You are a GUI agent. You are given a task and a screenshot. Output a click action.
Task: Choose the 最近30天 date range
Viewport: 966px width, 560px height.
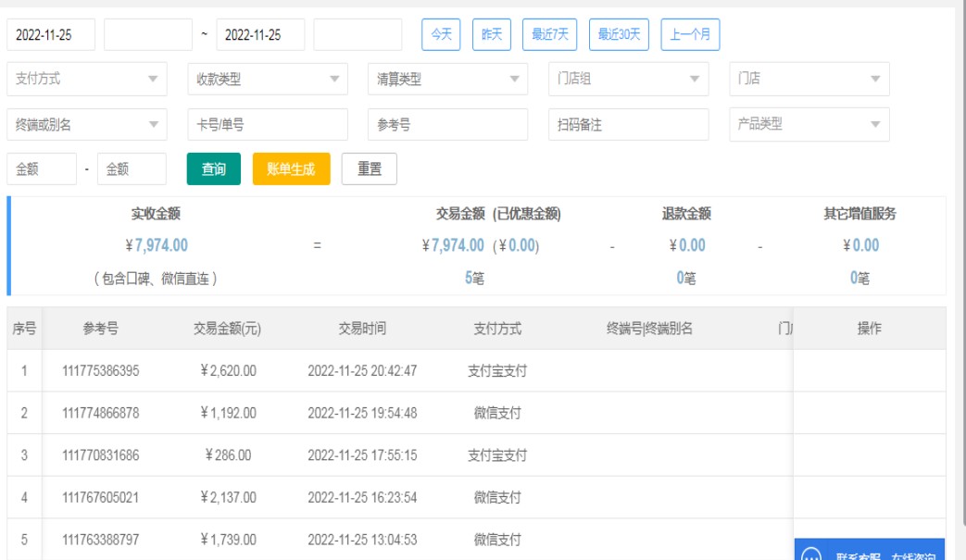[619, 35]
